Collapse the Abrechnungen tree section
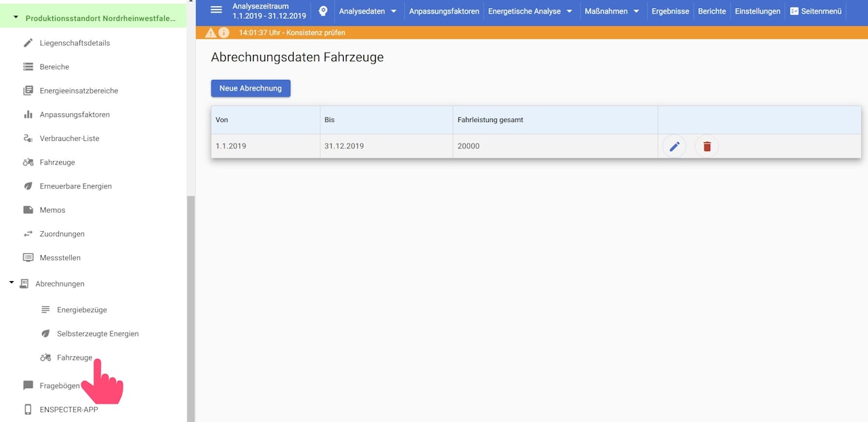The width and height of the screenshot is (868, 422). (12, 283)
